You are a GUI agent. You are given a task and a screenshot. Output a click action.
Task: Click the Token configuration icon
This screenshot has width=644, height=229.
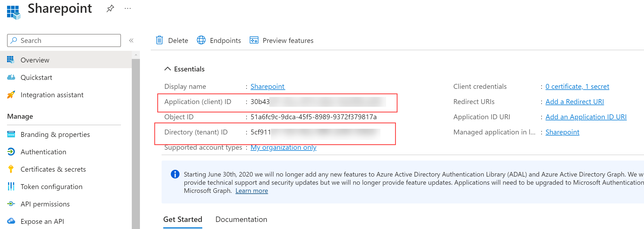coord(11,187)
